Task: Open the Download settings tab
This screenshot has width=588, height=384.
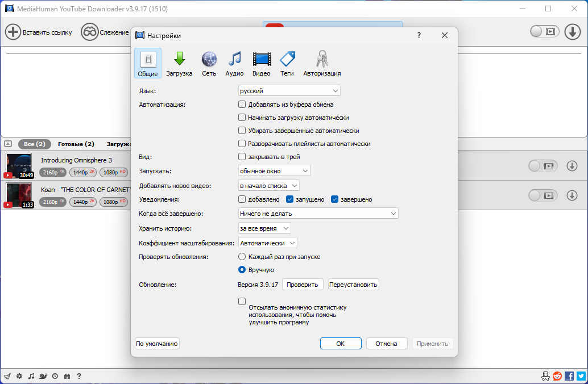Action: (x=179, y=63)
